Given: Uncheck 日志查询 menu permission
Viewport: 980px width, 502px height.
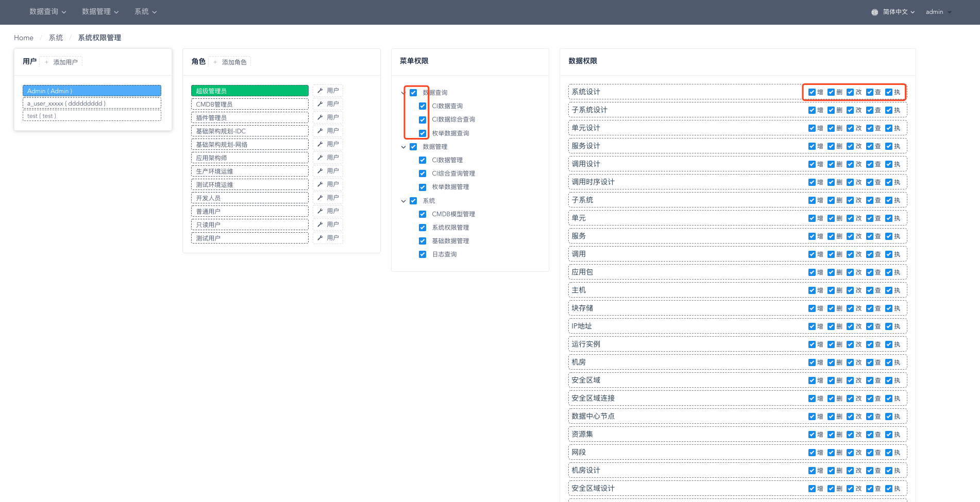Looking at the screenshot, I should 423,254.
